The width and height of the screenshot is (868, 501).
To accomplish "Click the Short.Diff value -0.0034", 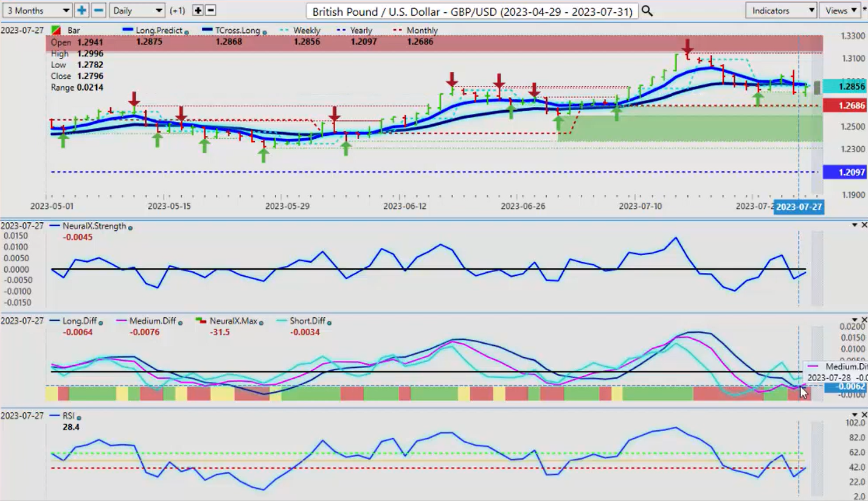I will click(x=305, y=332).
